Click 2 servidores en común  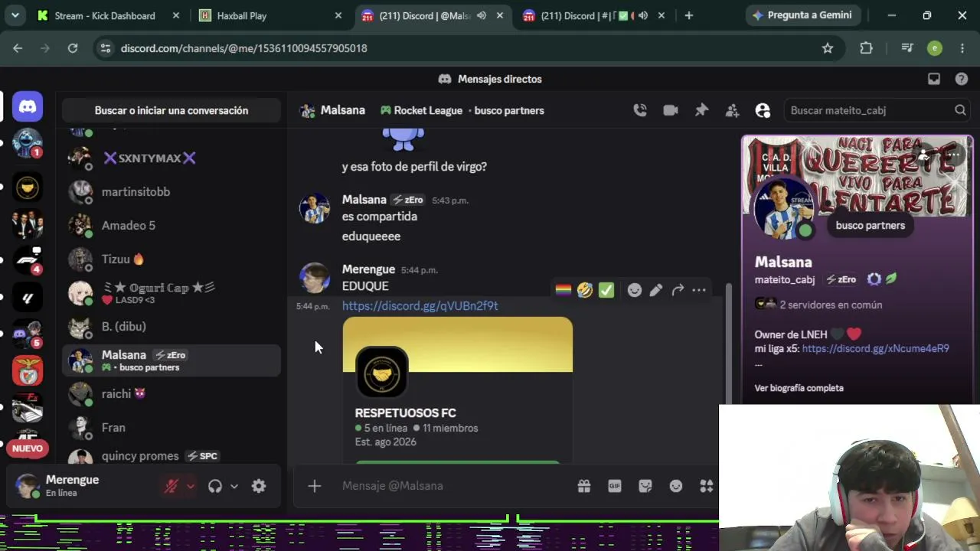coord(831,305)
